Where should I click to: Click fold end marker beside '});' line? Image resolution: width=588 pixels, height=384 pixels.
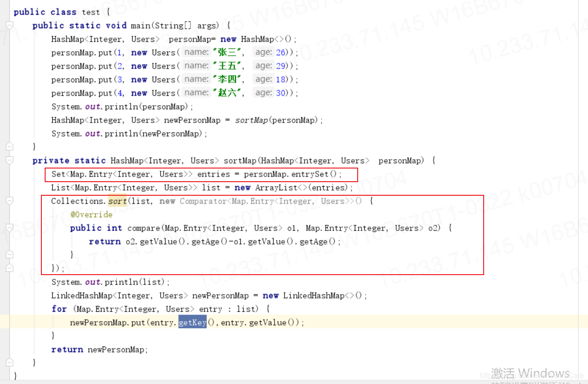(9, 269)
